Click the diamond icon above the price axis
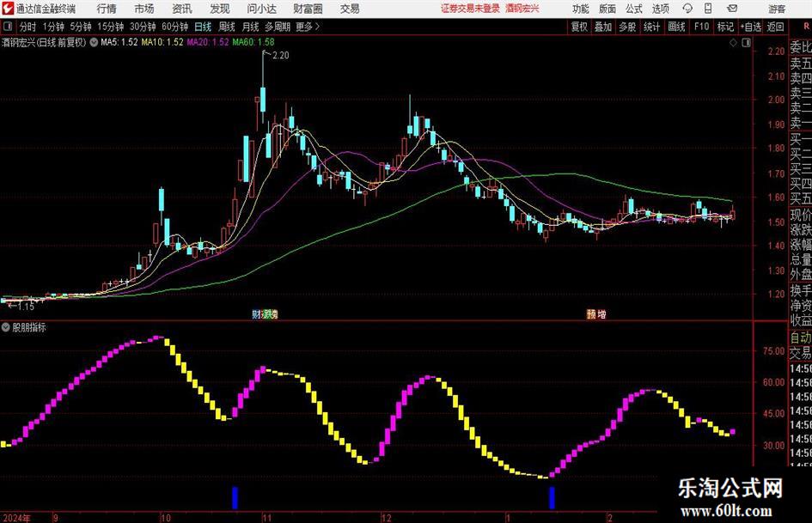812x523 pixels. coord(733,43)
